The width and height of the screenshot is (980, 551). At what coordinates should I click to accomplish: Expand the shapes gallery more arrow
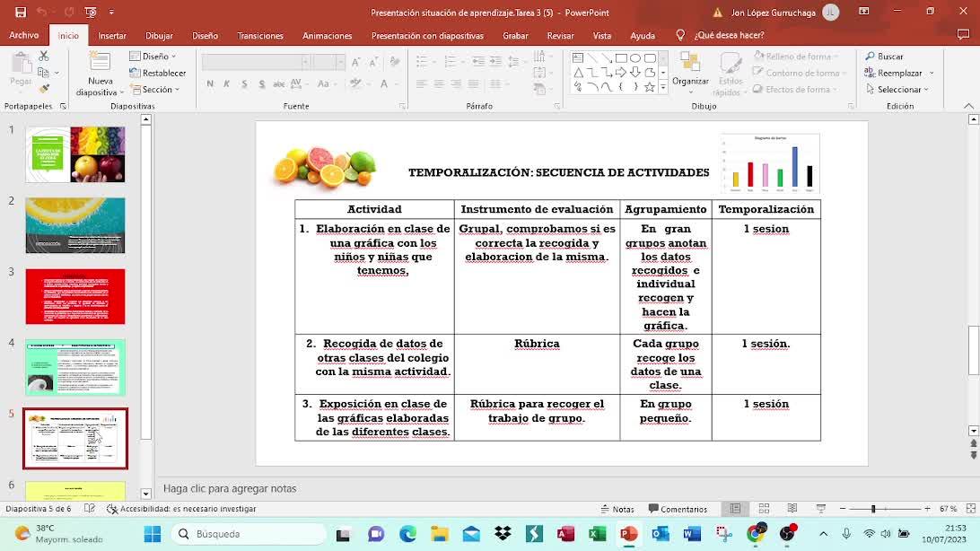pos(663,88)
